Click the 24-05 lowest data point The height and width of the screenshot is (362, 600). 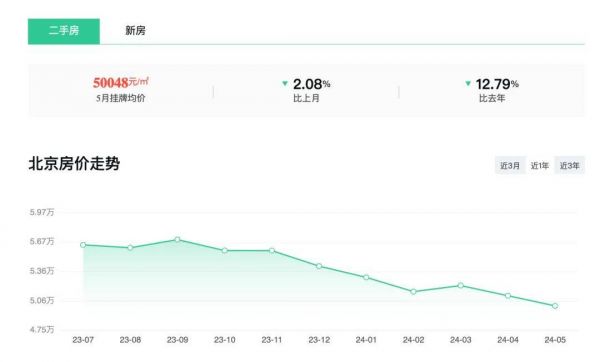555,306
